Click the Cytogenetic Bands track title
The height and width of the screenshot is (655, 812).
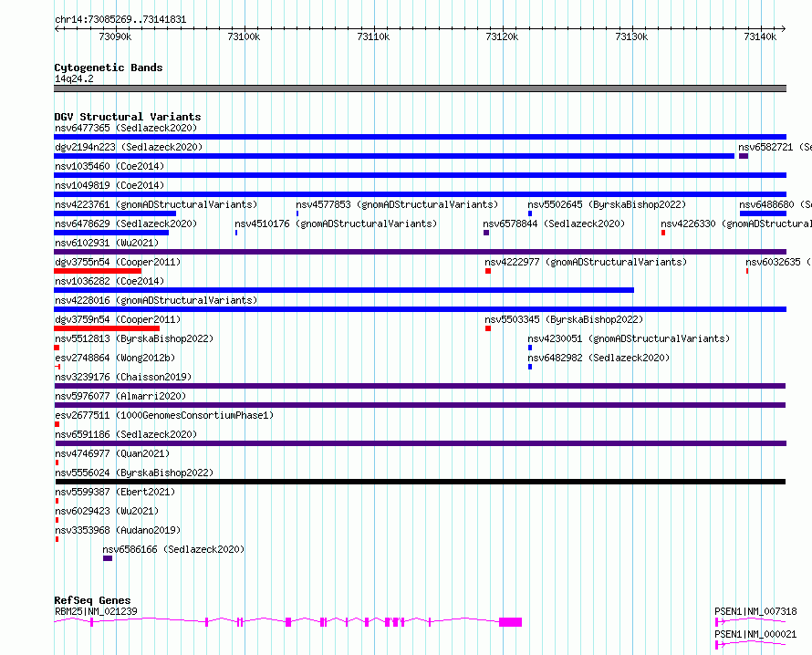point(109,68)
